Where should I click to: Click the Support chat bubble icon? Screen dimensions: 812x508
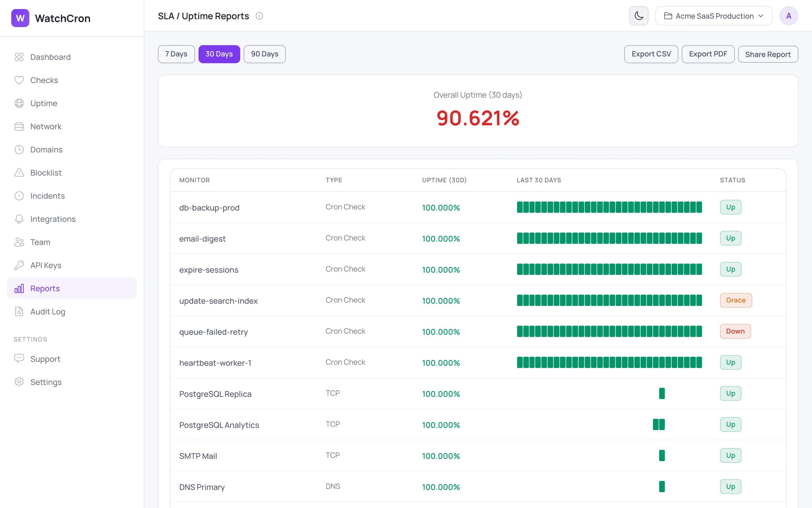19,359
